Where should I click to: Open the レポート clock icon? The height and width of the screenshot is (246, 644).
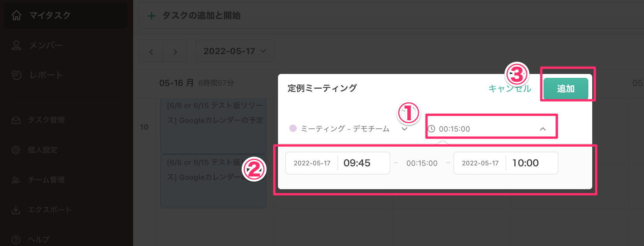point(16,75)
